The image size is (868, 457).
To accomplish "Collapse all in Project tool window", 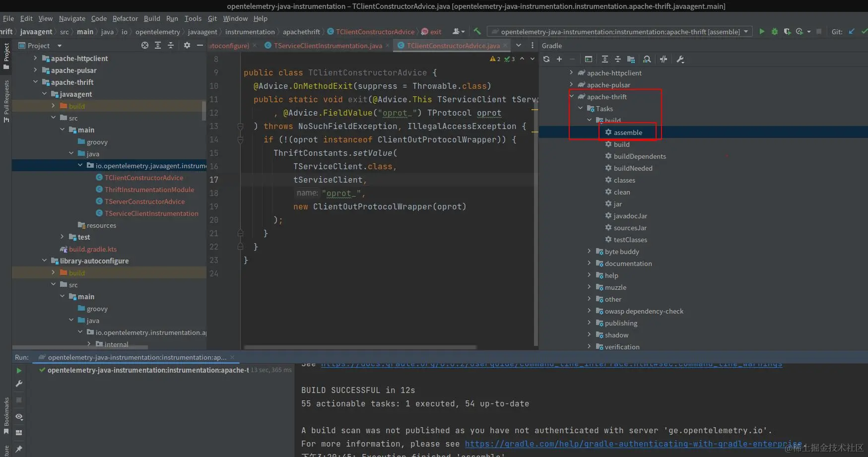I will point(171,45).
